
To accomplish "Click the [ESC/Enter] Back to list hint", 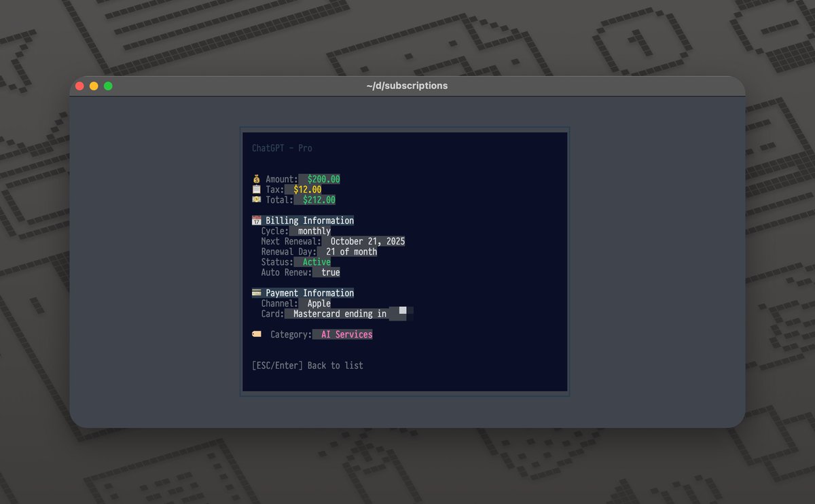I will [308, 365].
